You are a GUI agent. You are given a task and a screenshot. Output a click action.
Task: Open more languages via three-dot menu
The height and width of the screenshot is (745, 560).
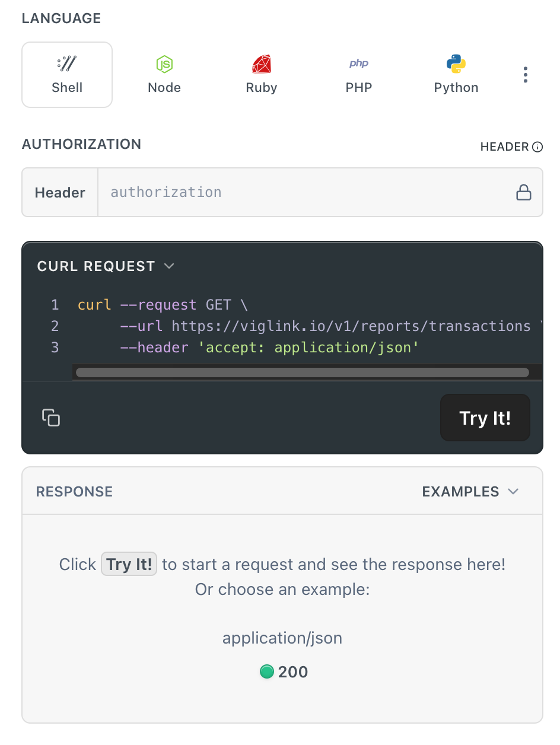click(x=525, y=75)
